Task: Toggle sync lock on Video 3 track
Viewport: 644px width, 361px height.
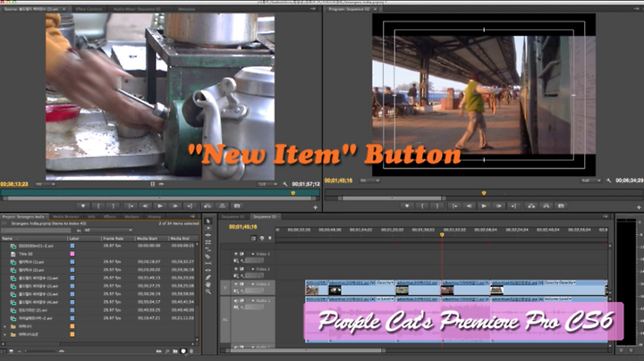Action: pos(241,254)
